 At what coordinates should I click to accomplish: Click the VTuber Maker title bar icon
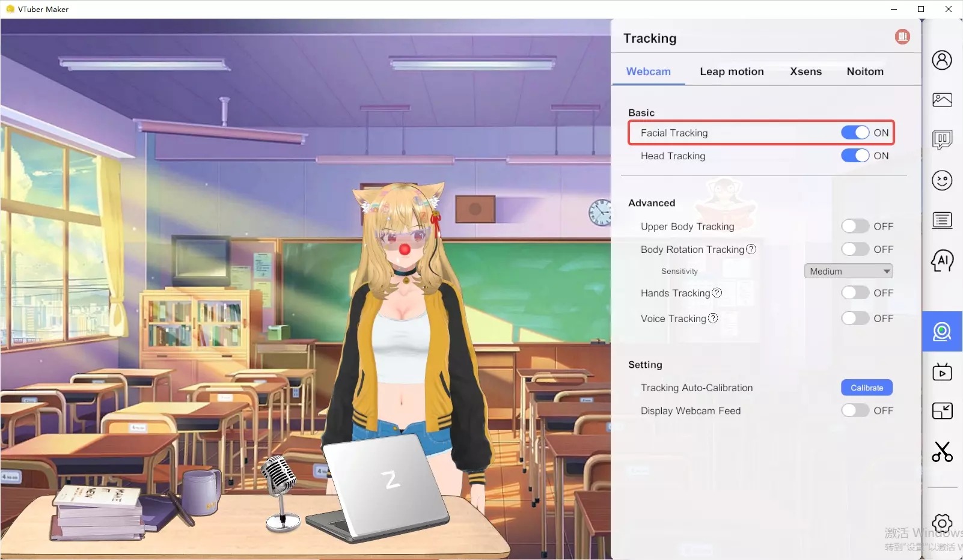point(10,9)
